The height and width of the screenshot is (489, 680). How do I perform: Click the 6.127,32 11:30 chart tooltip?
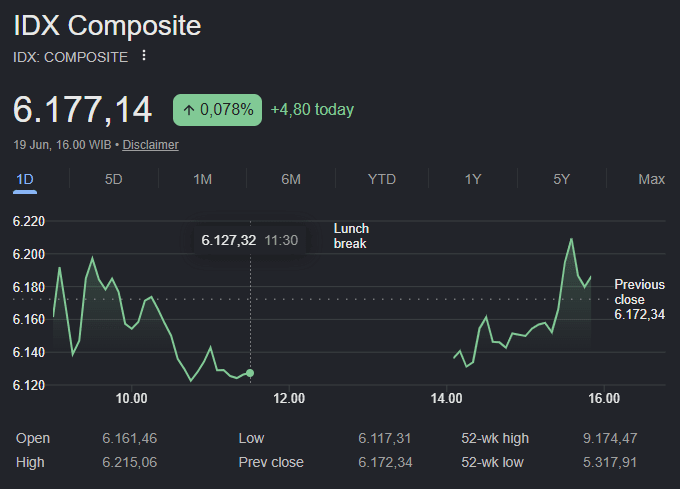click(250, 240)
